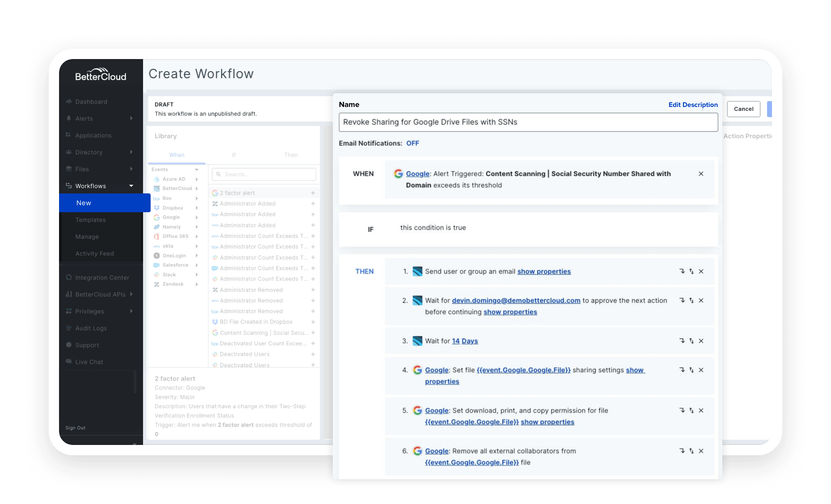Viewport: 831px width, 504px height.
Task: Click Google link in WHEN trigger
Action: click(417, 174)
